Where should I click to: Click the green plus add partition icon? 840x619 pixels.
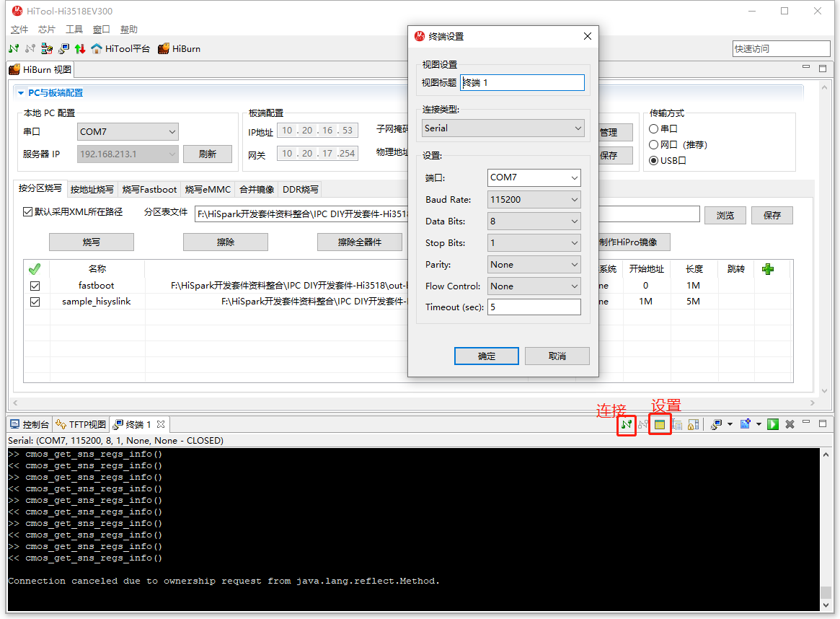[768, 269]
